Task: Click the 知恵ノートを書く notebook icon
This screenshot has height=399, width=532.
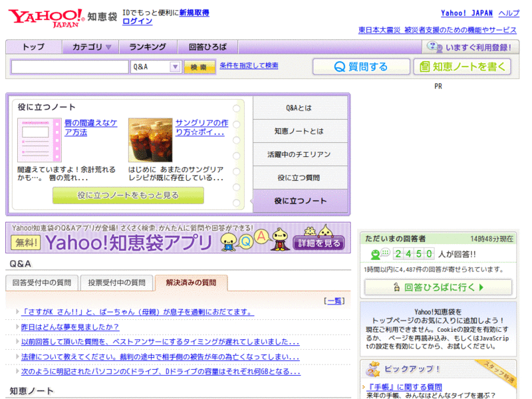Action: click(x=424, y=67)
